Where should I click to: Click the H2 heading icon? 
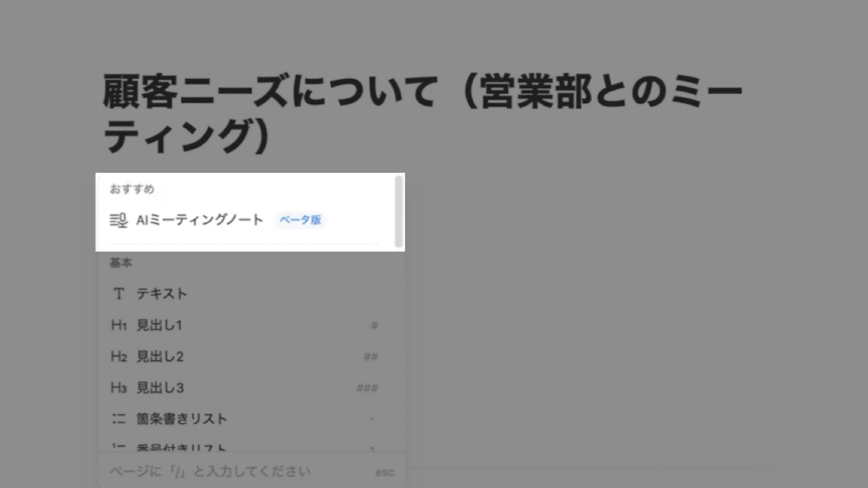(x=120, y=356)
